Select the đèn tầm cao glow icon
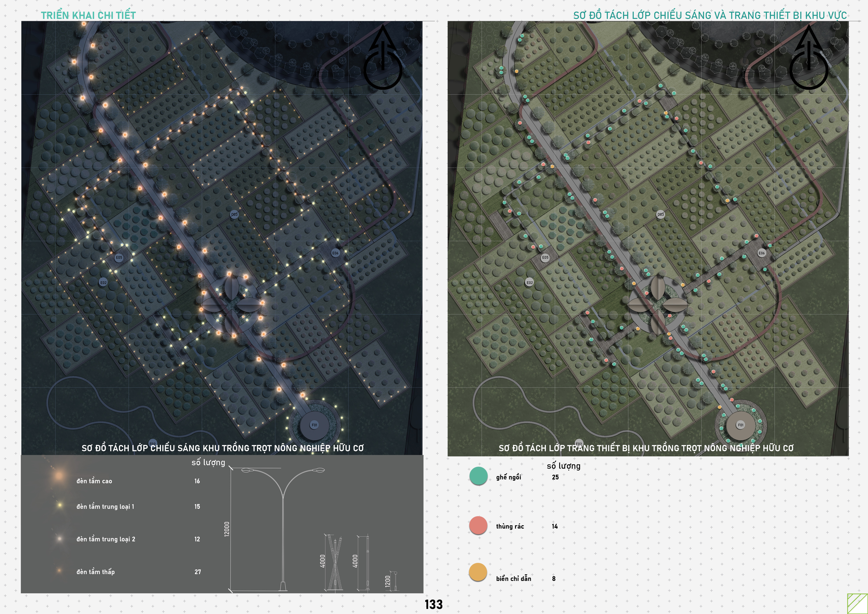The height and width of the screenshot is (614, 868). tap(59, 476)
